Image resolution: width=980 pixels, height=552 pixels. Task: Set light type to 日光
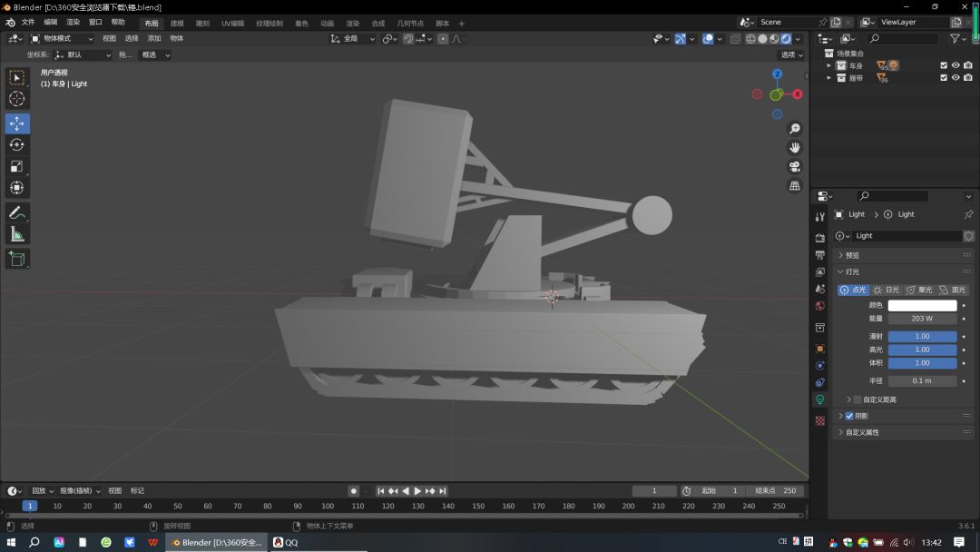coord(887,290)
